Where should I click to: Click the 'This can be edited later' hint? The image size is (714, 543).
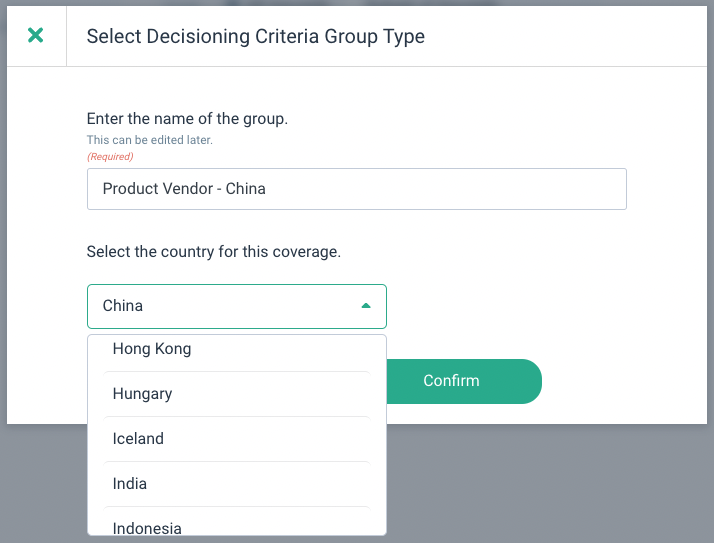point(149,140)
